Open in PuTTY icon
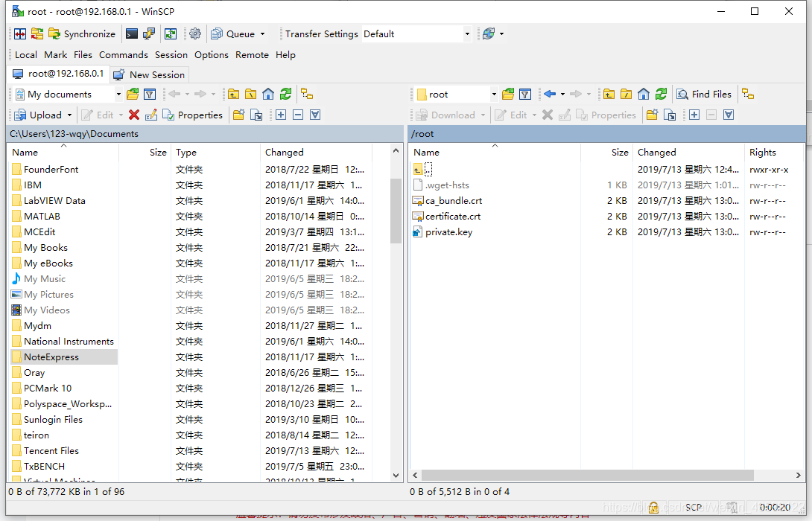The height and width of the screenshot is (521, 812). tap(149, 34)
